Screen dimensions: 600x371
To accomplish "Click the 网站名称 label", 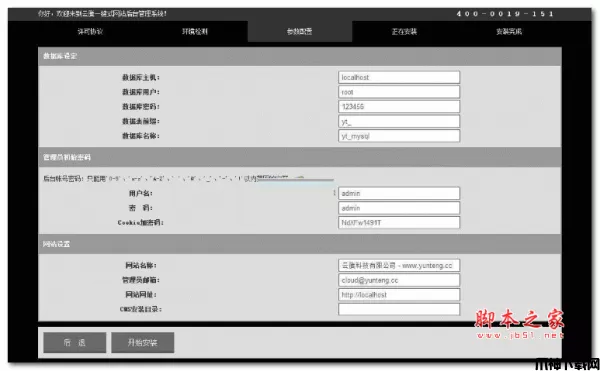I will tap(141, 265).
